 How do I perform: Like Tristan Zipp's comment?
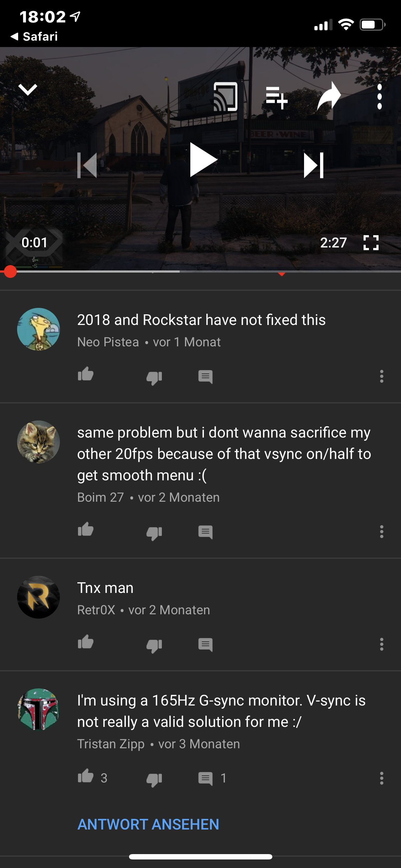tap(86, 776)
